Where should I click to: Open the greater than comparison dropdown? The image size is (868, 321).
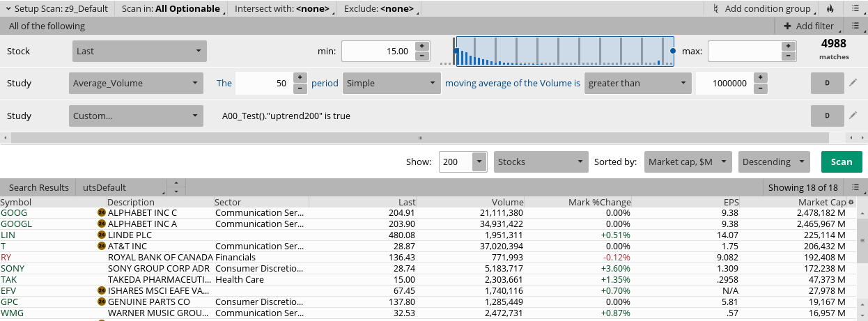637,83
